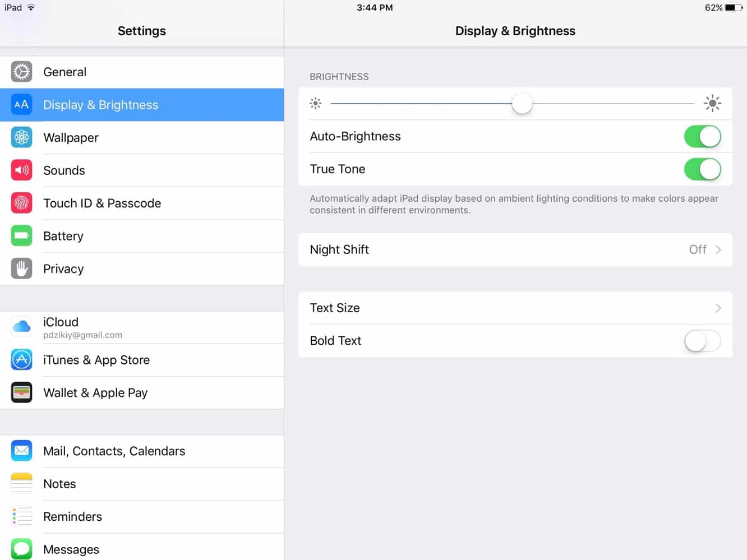The image size is (747, 560).
Task: Tap the Privacy hand icon
Action: click(x=21, y=269)
